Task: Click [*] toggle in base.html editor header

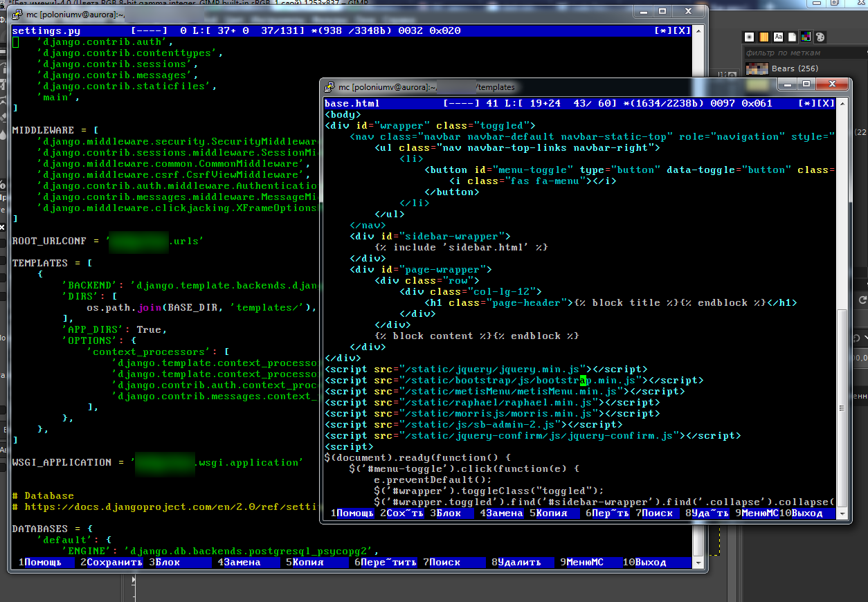Action: click(x=806, y=104)
